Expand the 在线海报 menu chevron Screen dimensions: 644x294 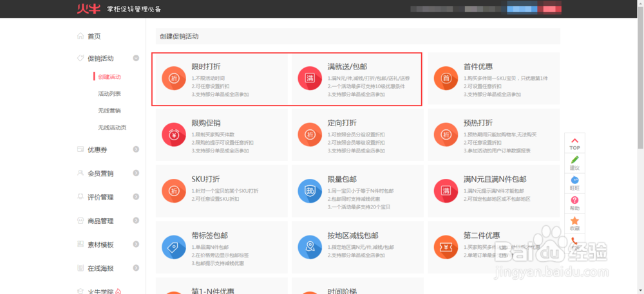136,268
